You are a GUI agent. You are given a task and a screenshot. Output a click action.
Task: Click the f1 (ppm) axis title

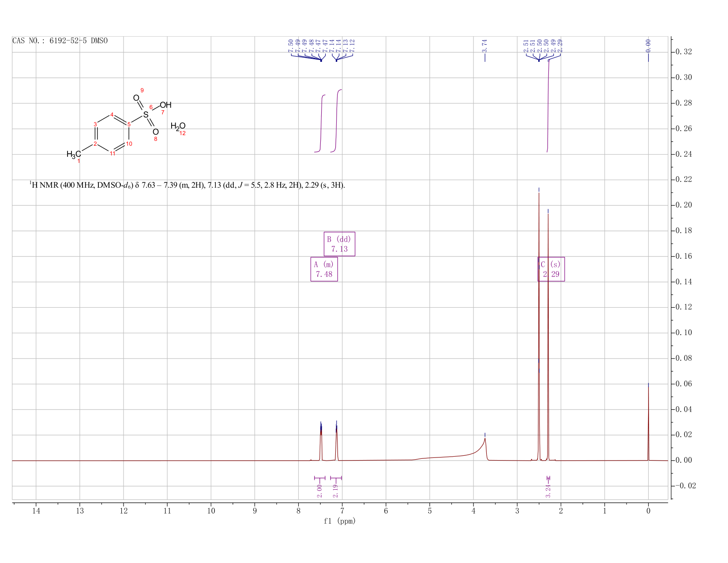[x=340, y=521]
